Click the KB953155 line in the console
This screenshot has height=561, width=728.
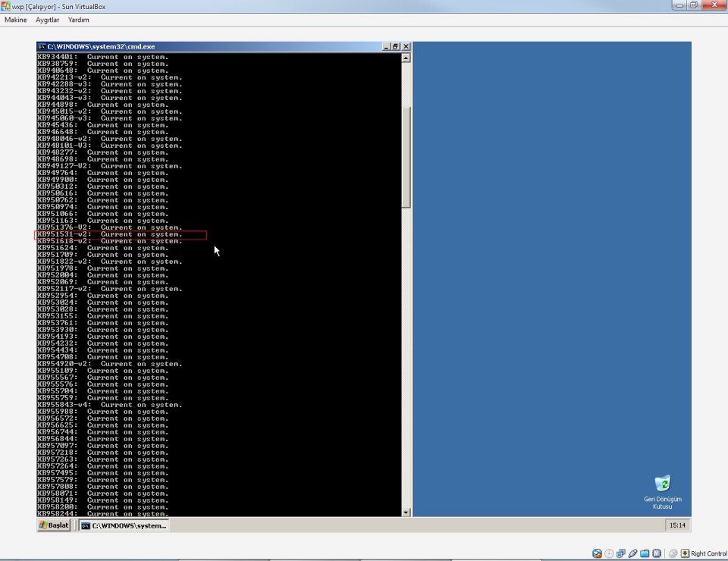(103, 316)
